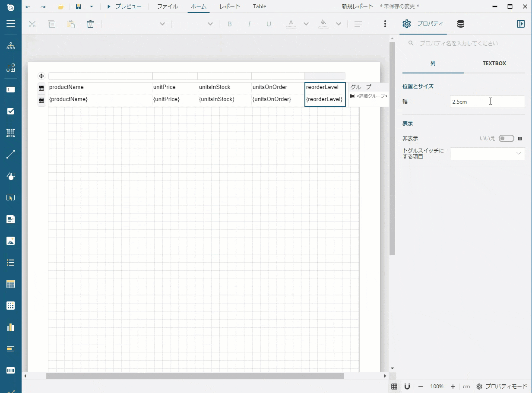Click the expression square next to 非表示

520,139
